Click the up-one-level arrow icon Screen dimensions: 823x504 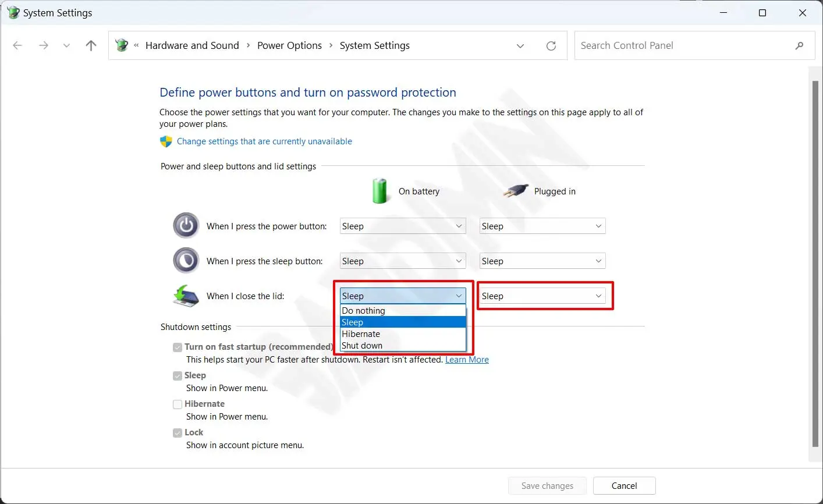[x=91, y=45]
